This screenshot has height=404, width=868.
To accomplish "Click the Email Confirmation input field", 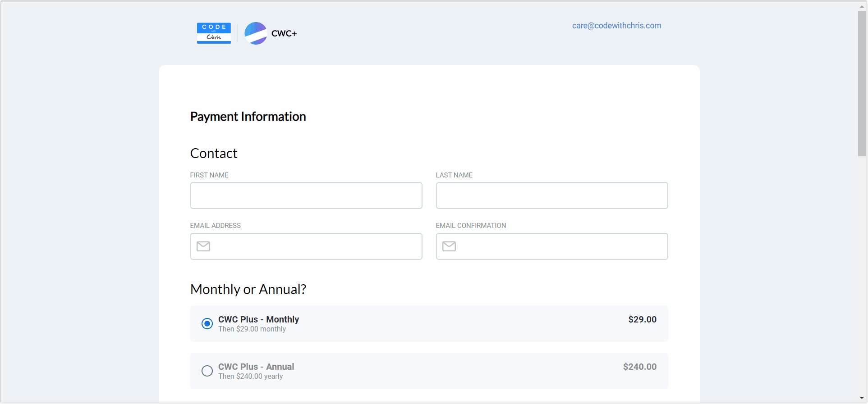I will point(552,246).
